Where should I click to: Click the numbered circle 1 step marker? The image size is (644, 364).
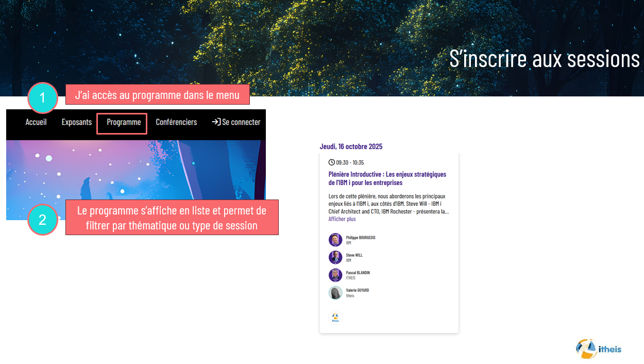pos(43,98)
